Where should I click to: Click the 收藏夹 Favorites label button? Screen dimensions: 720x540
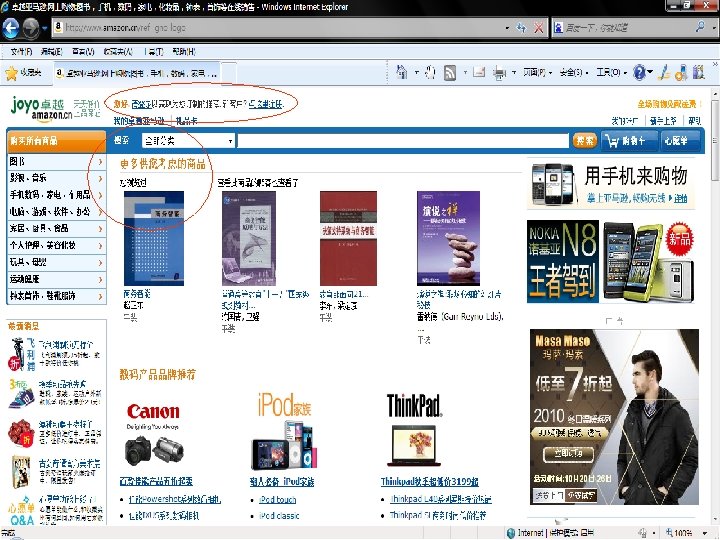pos(31,73)
